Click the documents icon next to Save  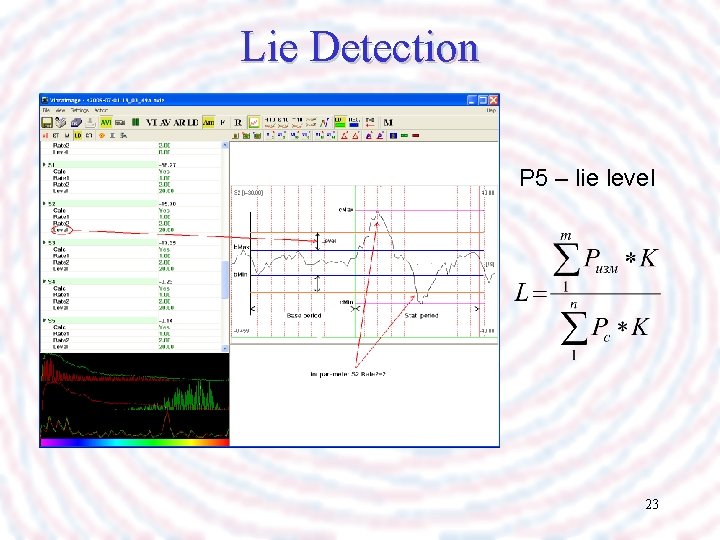pyautogui.click(x=61, y=122)
